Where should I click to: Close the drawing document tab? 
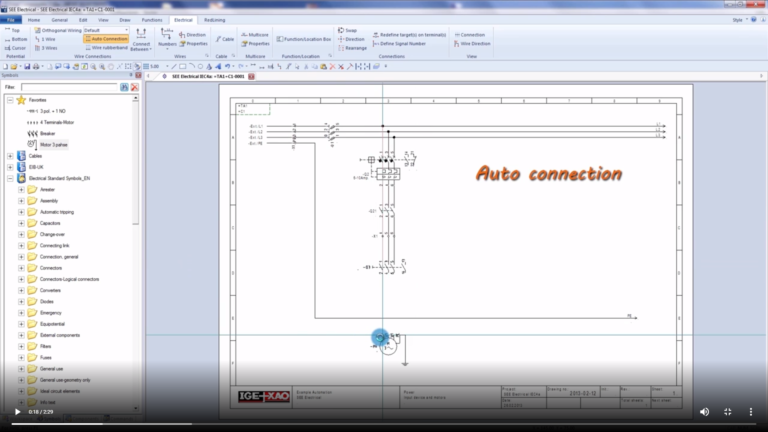(251, 76)
